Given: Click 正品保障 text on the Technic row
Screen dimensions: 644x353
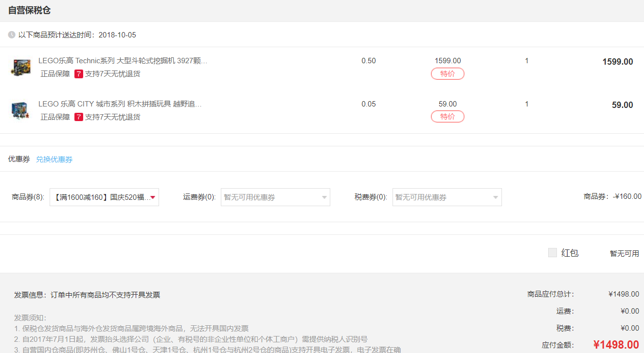Looking at the screenshot, I should coord(55,74).
